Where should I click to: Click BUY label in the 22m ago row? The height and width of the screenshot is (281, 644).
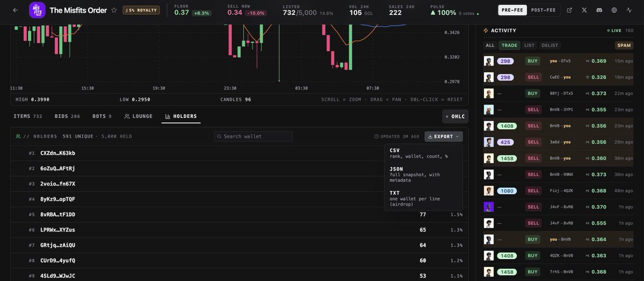pos(532,93)
